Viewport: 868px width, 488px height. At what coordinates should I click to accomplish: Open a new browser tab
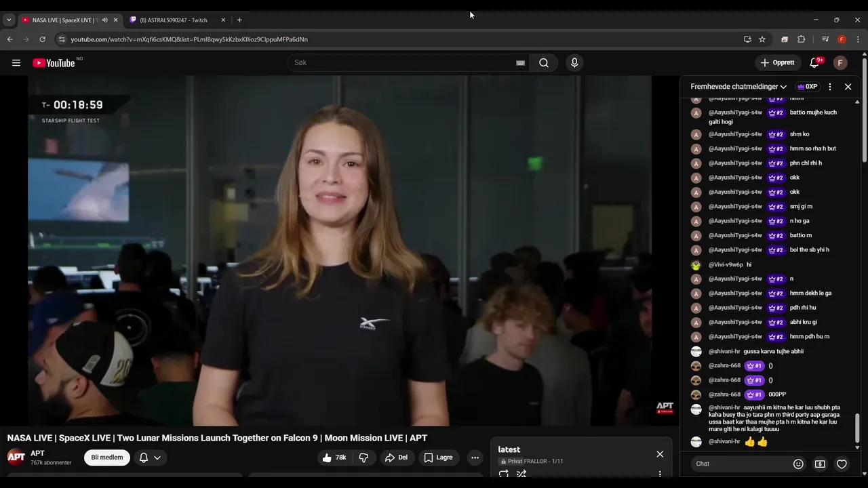pyautogui.click(x=239, y=20)
